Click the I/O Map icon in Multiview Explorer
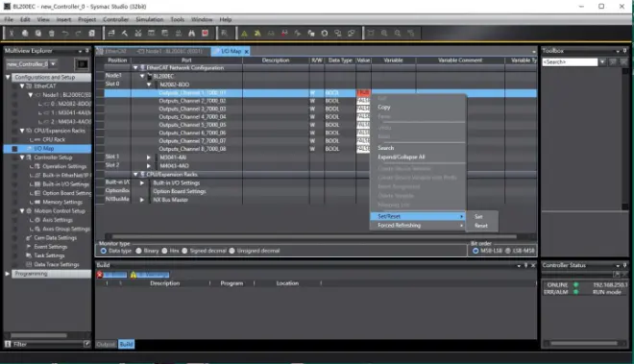This screenshot has width=634, height=364. click(x=29, y=149)
